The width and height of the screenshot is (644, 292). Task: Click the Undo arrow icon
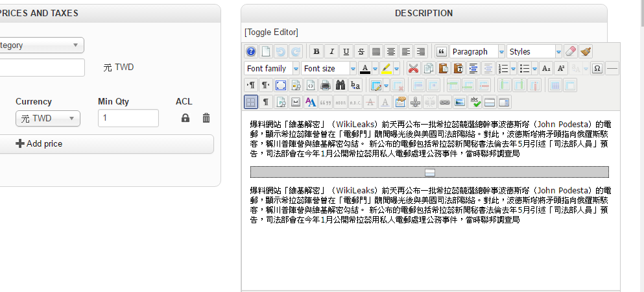coord(281,51)
